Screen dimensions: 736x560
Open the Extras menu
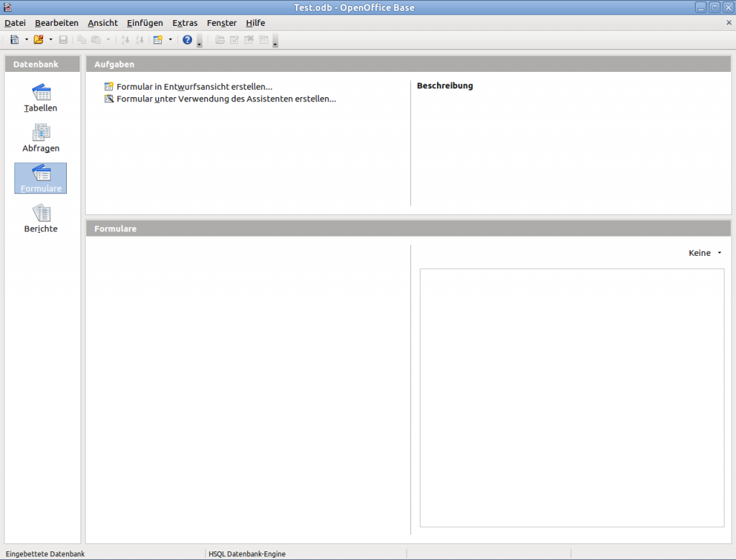(185, 22)
